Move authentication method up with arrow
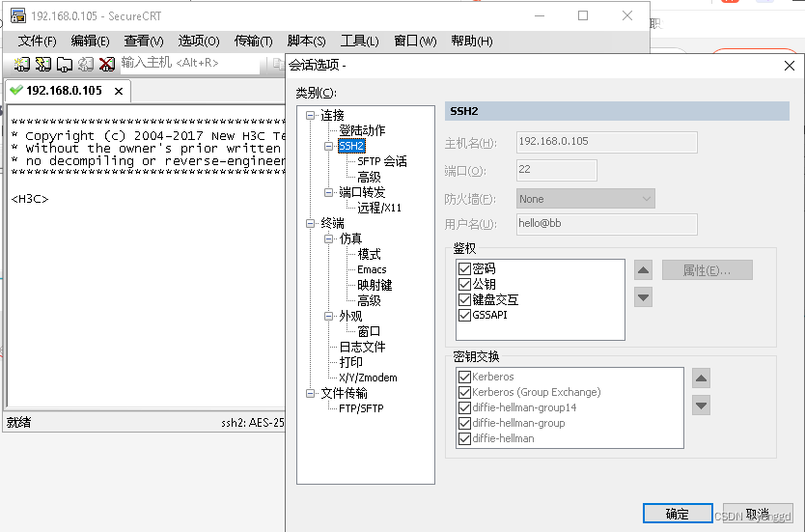This screenshot has height=532, width=805. tap(643, 269)
